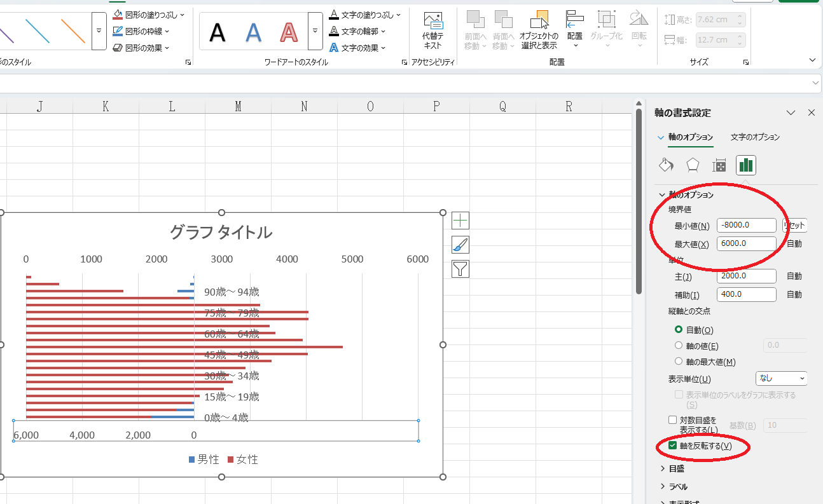Click the 男性 legend entry
Image resolution: width=823 pixels, height=504 pixels.
204,460
